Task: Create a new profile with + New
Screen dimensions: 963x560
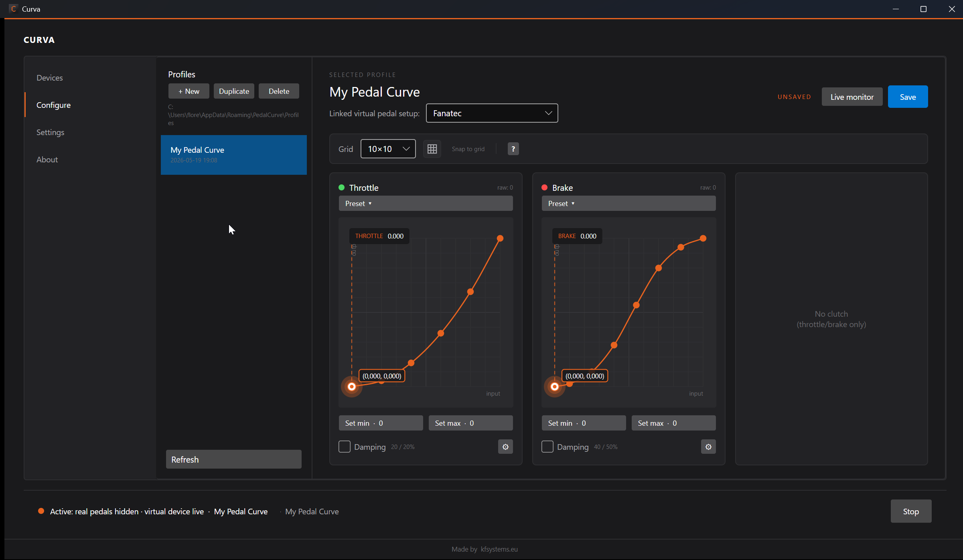Action: [x=189, y=91]
